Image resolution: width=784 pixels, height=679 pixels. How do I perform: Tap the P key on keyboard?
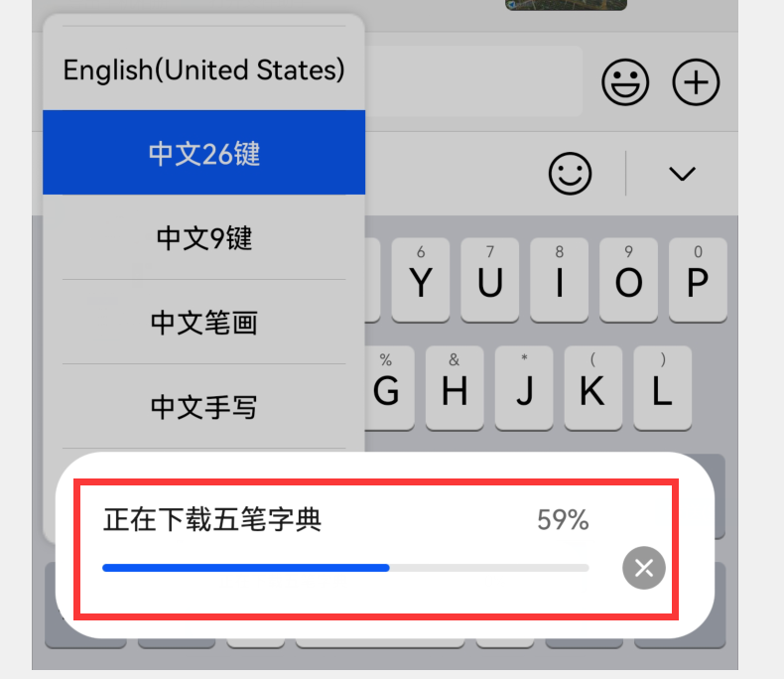point(698,280)
